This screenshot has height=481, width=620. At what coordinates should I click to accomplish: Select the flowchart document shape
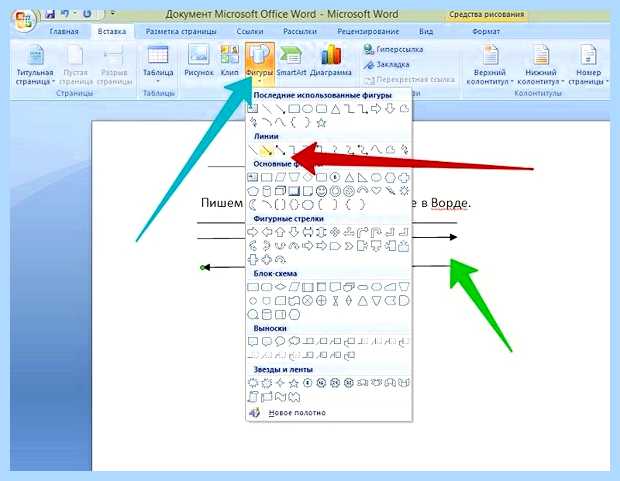(335, 287)
